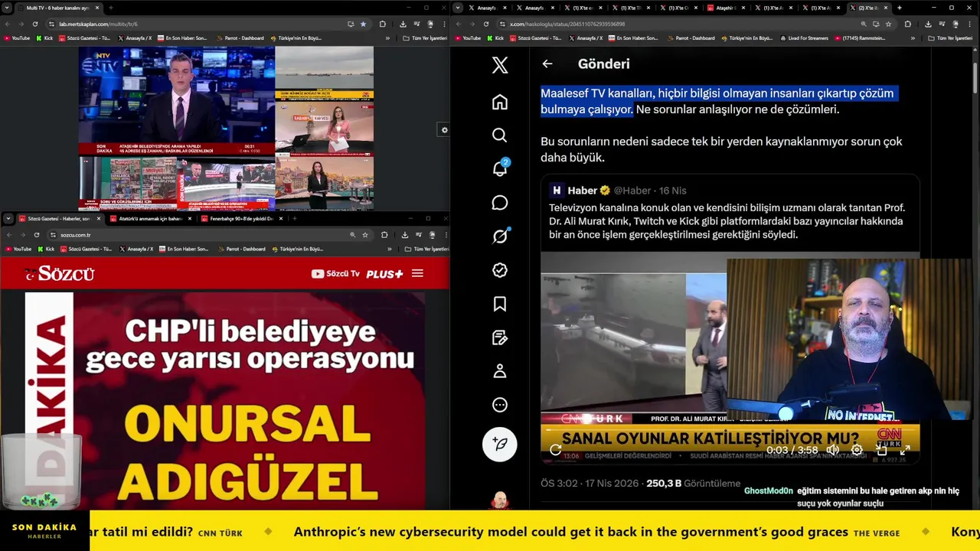The height and width of the screenshot is (551, 980).
Task: Open Verified badge icon in X sidebar
Action: point(500,270)
